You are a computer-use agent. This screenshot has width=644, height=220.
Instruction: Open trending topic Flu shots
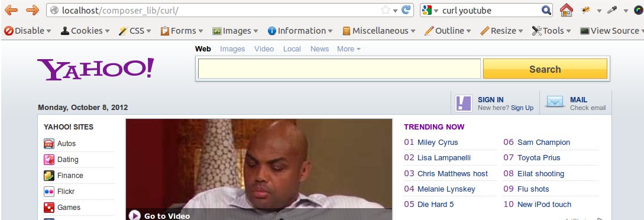pos(533,189)
